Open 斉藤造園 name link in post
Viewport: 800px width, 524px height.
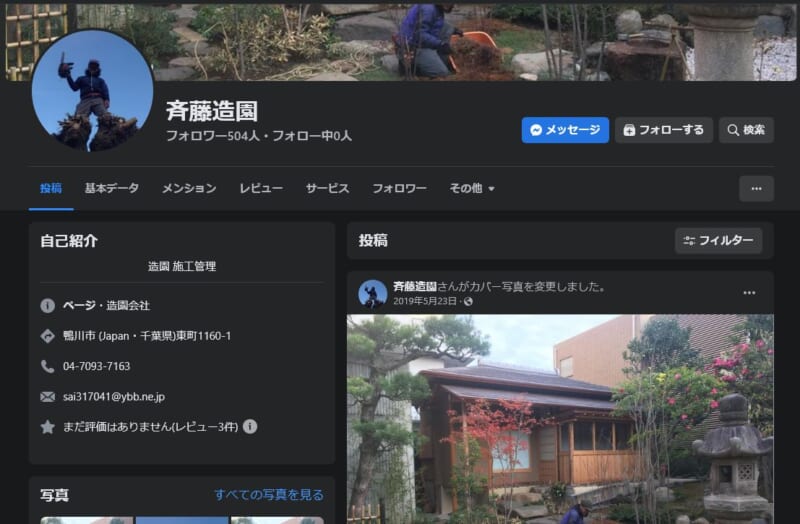point(415,287)
